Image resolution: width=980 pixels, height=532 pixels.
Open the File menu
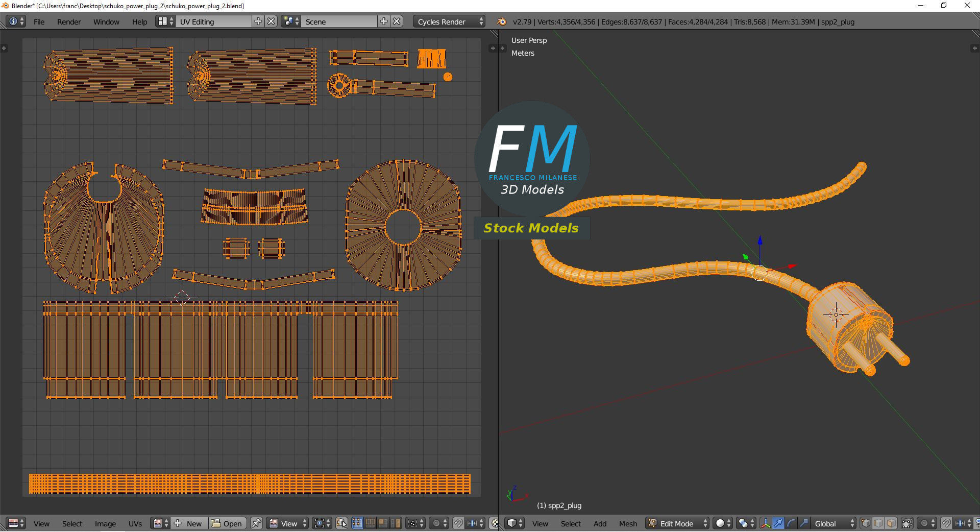39,21
